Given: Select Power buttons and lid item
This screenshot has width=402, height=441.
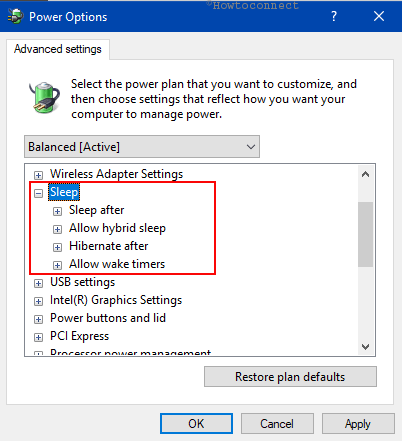Looking at the screenshot, I should pyautogui.click(x=108, y=318).
